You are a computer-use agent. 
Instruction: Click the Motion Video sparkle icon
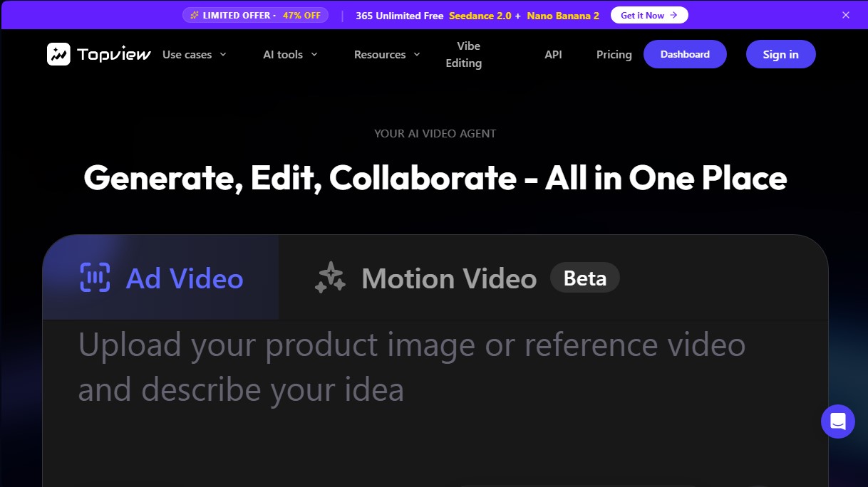330,278
